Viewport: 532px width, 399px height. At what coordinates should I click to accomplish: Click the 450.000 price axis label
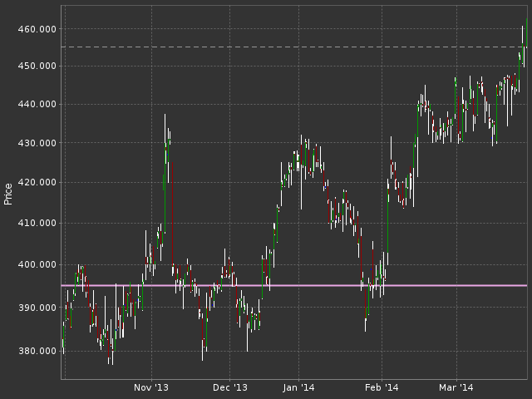coord(37,66)
